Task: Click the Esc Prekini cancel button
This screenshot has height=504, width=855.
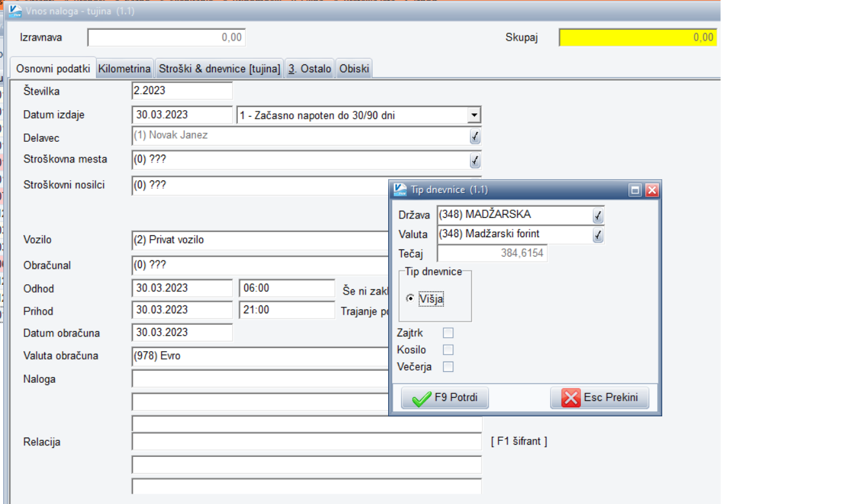Action: [x=600, y=398]
